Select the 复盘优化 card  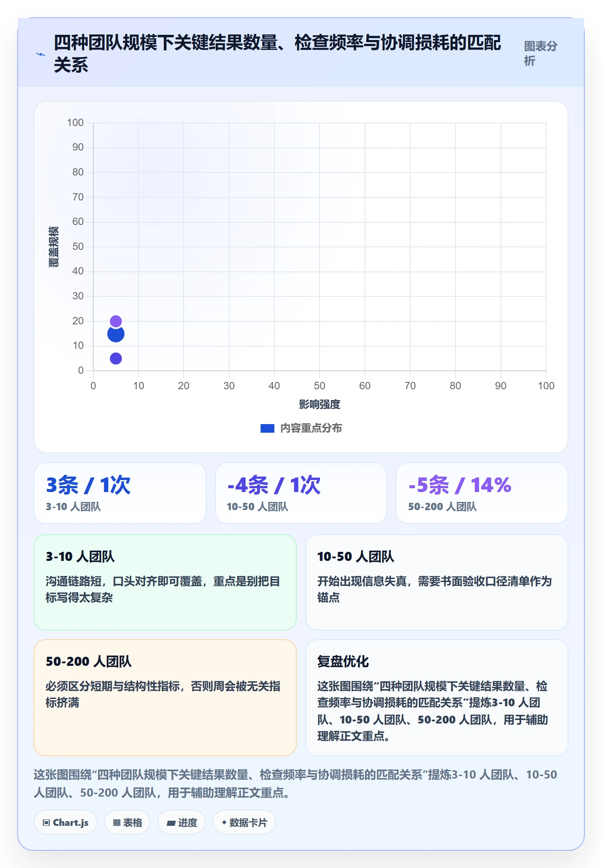437,697
